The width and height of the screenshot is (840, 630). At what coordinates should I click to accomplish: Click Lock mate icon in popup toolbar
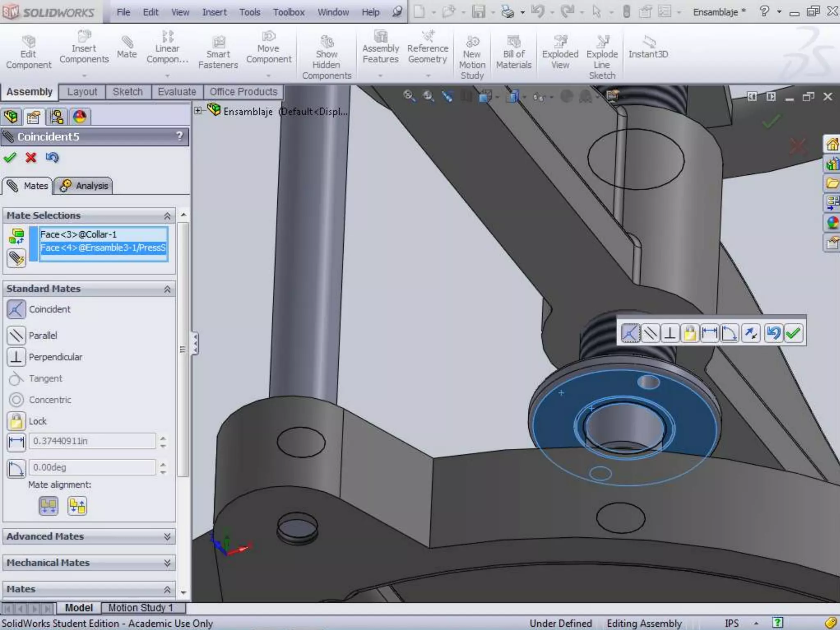point(690,333)
